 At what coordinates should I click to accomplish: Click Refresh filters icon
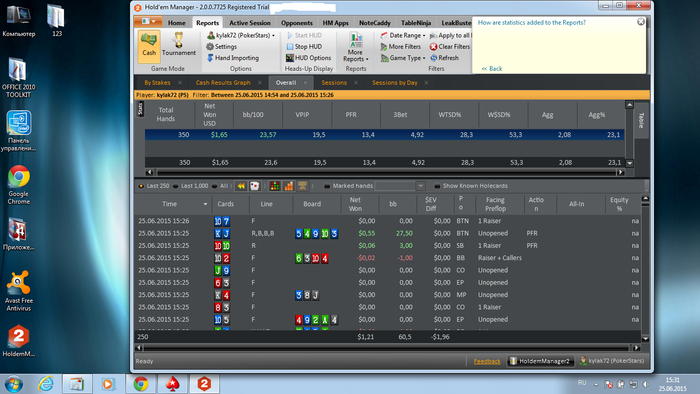click(x=433, y=58)
